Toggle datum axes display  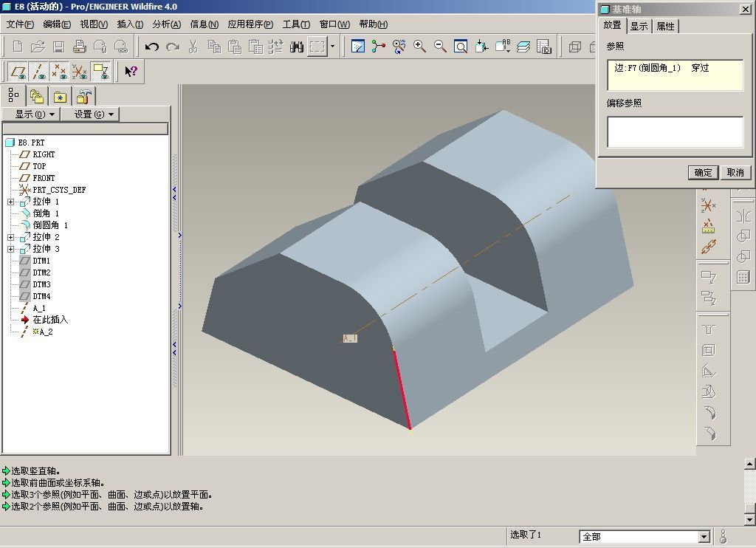(x=39, y=72)
